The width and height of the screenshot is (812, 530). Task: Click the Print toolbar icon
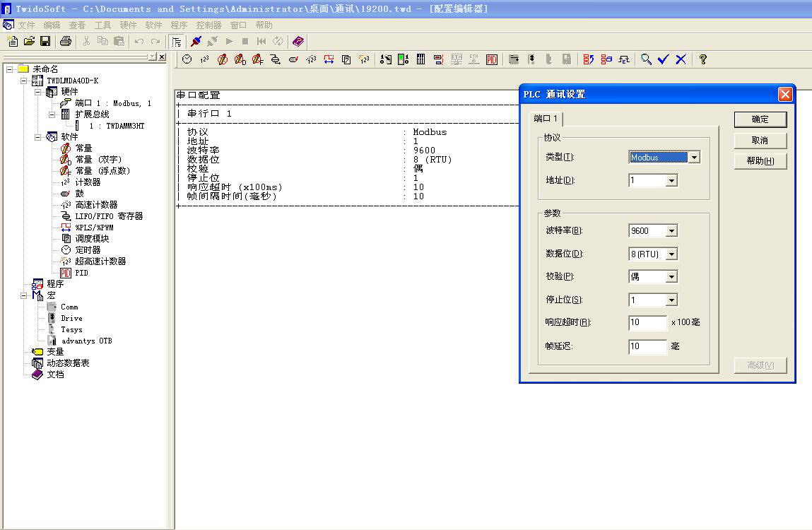(x=66, y=42)
